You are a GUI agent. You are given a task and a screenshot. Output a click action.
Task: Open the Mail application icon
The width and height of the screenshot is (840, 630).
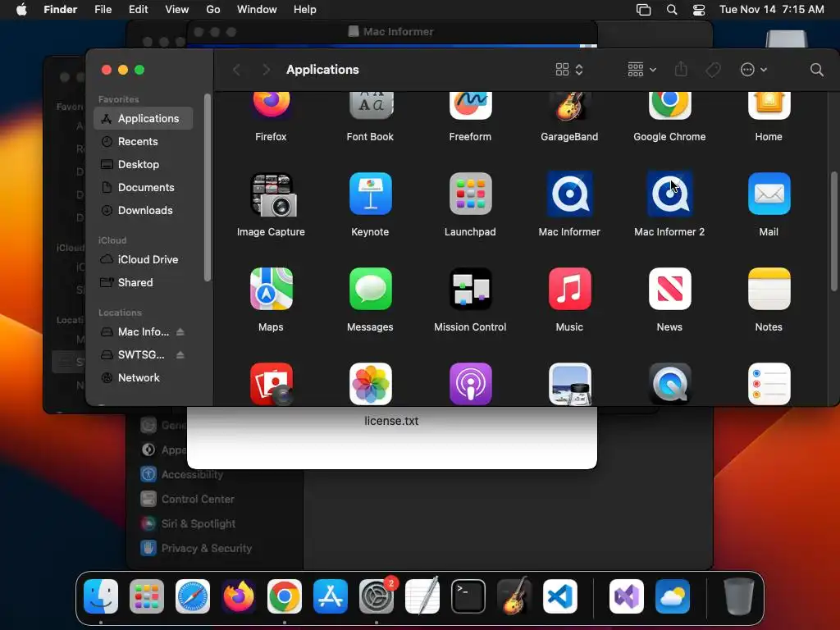point(769,194)
